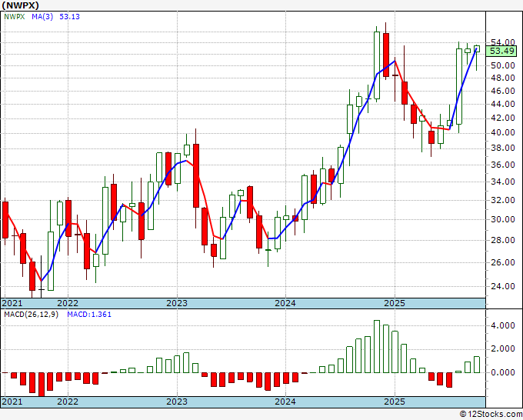Viewport: 523px width, 420px height.
Task: Click the tallest green MACD histogram bar
Action: tap(377, 346)
